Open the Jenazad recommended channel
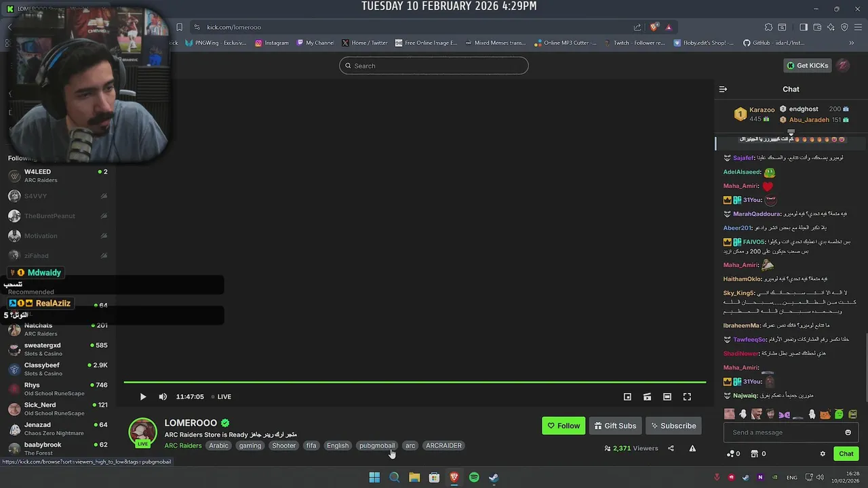The height and width of the screenshot is (488, 868). click(x=58, y=429)
